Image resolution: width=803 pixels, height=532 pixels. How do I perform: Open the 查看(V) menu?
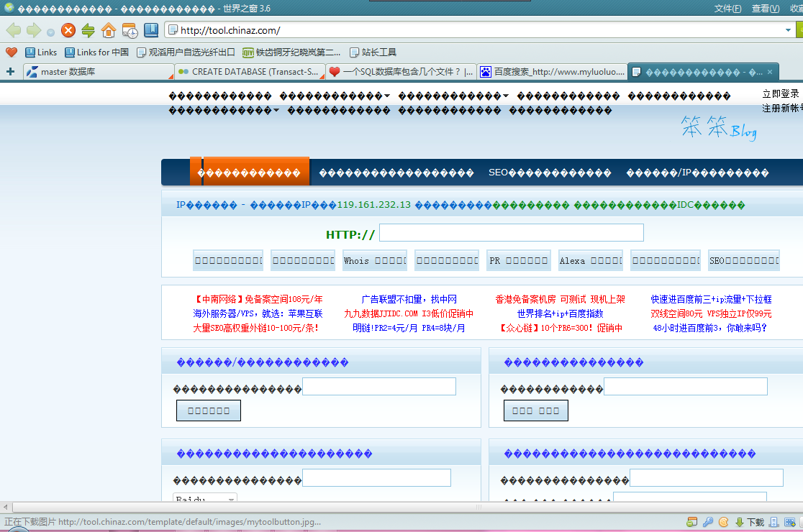click(766, 8)
